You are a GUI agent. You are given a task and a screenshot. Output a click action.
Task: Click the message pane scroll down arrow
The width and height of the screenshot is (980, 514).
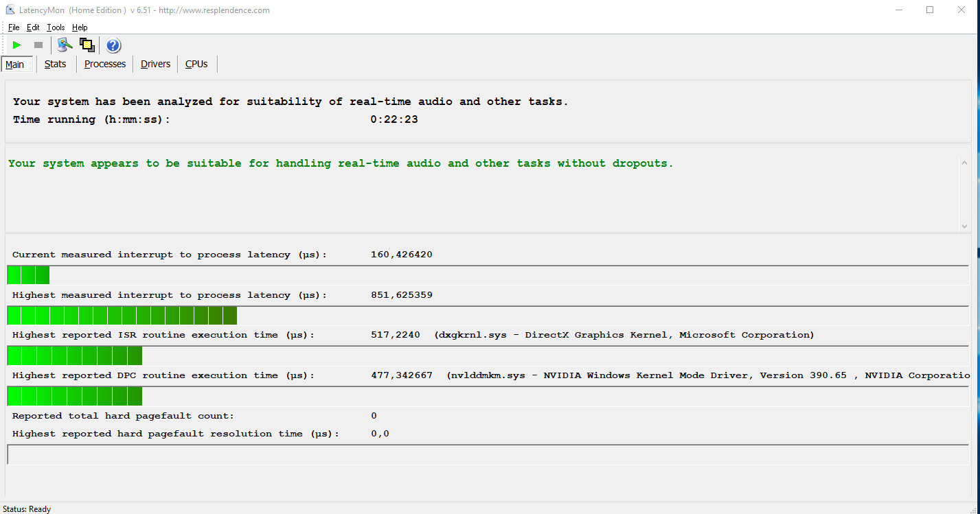click(964, 226)
